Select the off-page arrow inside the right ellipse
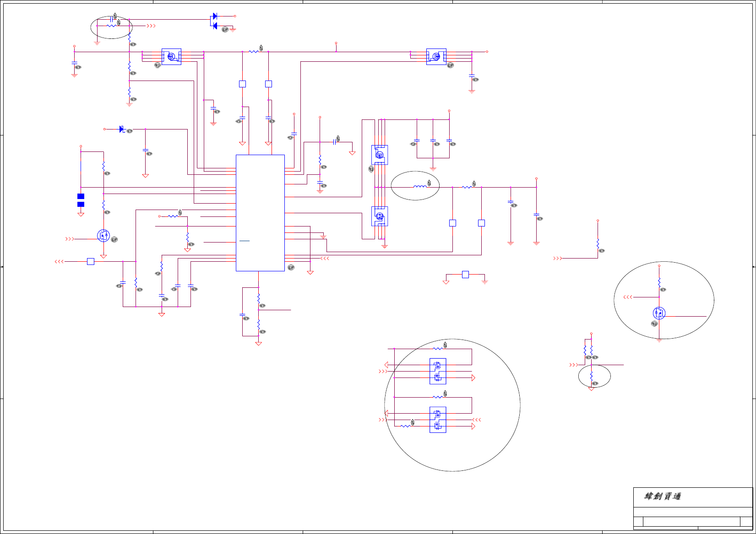This screenshot has width=756, height=534. (x=628, y=297)
